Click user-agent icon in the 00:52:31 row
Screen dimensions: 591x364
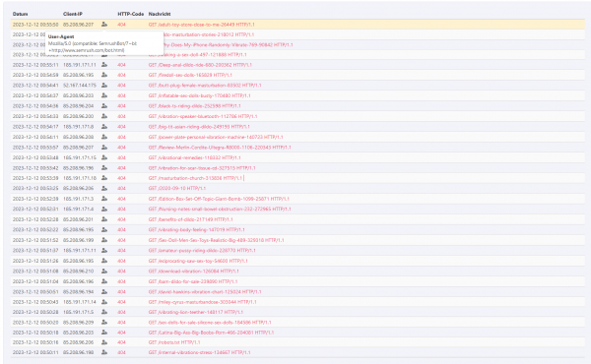(x=104, y=209)
